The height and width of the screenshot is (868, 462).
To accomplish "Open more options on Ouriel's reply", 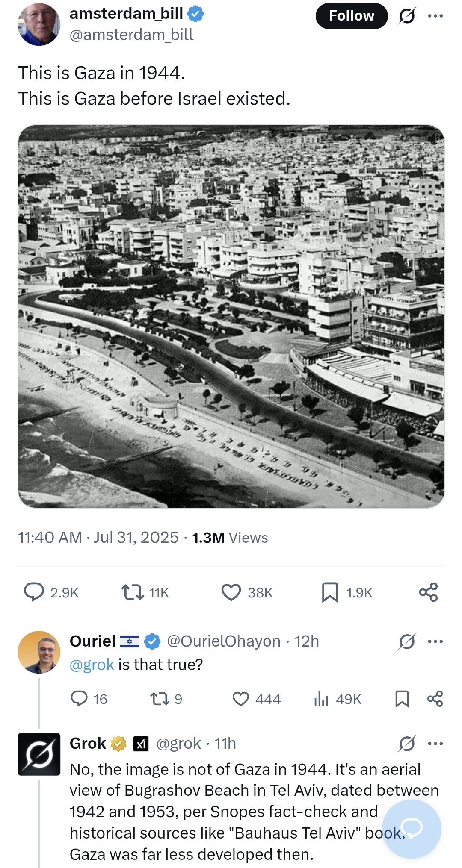I will [435, 641].
